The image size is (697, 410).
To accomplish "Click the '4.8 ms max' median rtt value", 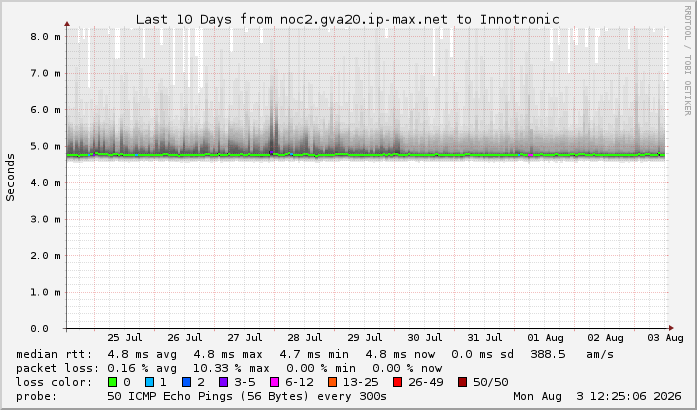I will click(x=228, y=354).
